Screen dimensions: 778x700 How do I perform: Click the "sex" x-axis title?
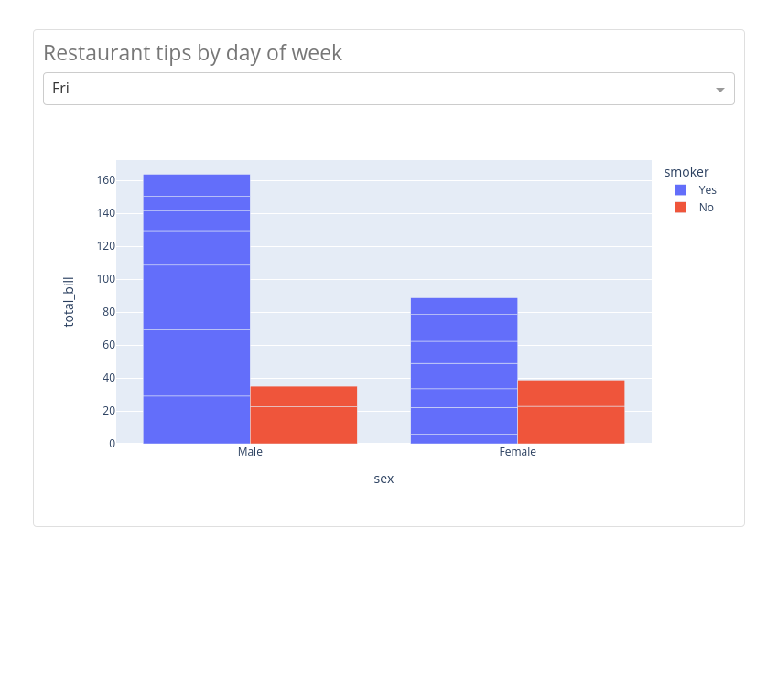(x=384, y=479)
